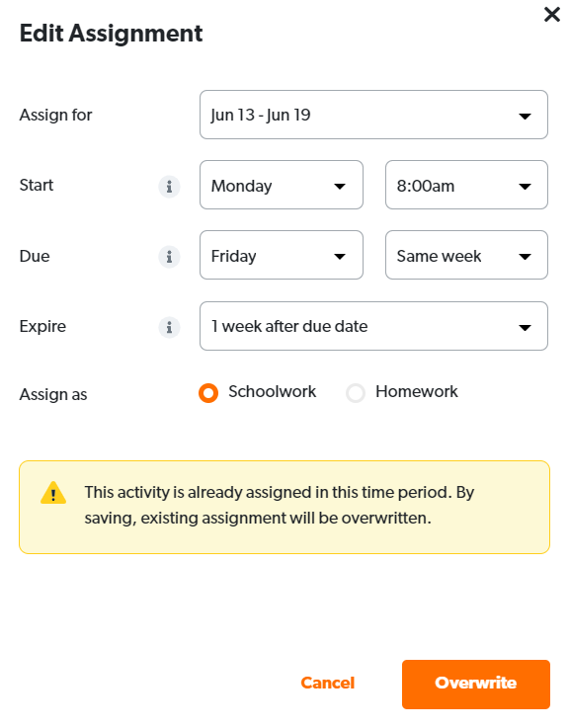Open the Assign for date range dropdown

point(373,115)
